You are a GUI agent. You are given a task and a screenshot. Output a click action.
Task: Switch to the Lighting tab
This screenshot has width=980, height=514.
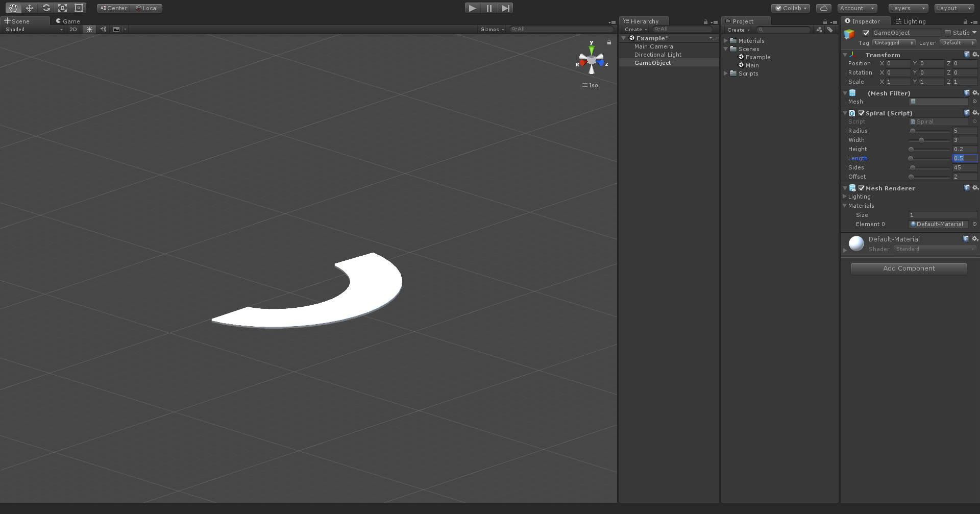click(x=911, y=21)
